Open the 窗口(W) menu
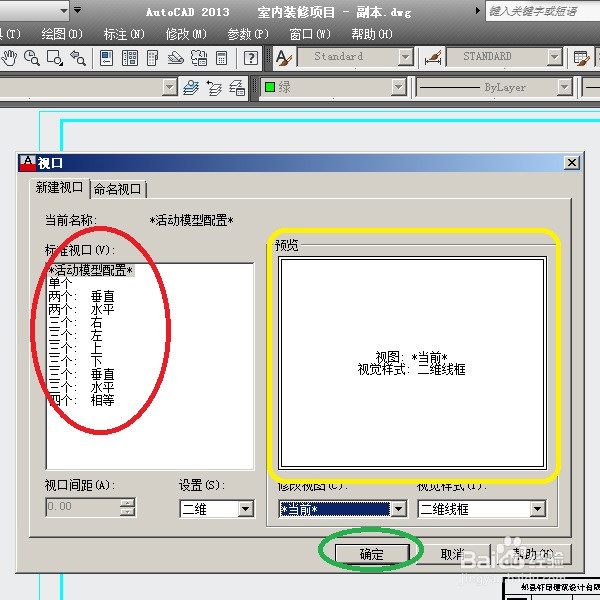 [310, 34]
